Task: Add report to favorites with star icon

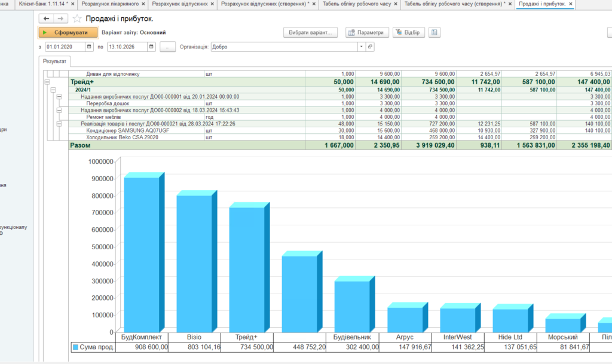Action: pyautogui.click(x=77, y=19)
